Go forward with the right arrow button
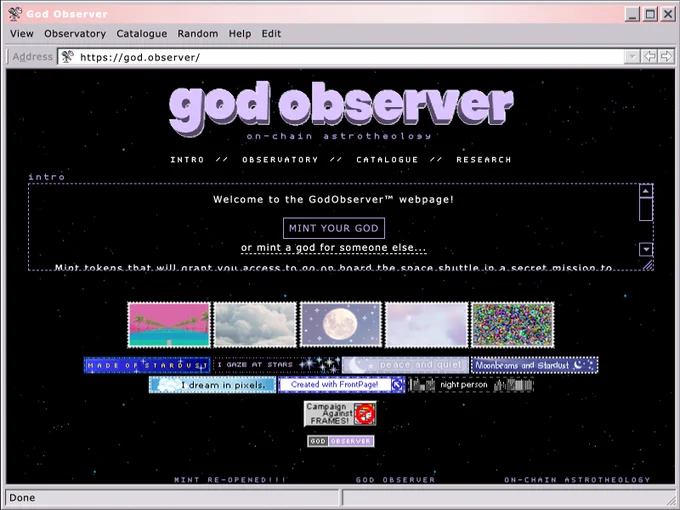680x510 pixels. pos(666,56)
